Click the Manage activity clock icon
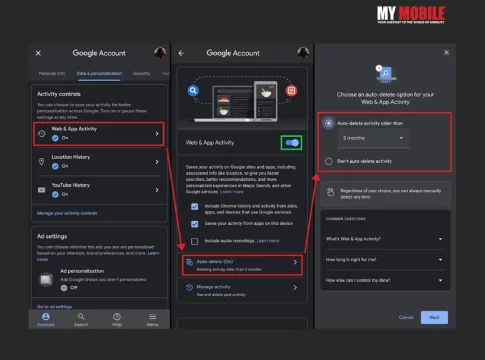Image resolution: width=485 pixels, height=360 pixels. pos(189,287)
